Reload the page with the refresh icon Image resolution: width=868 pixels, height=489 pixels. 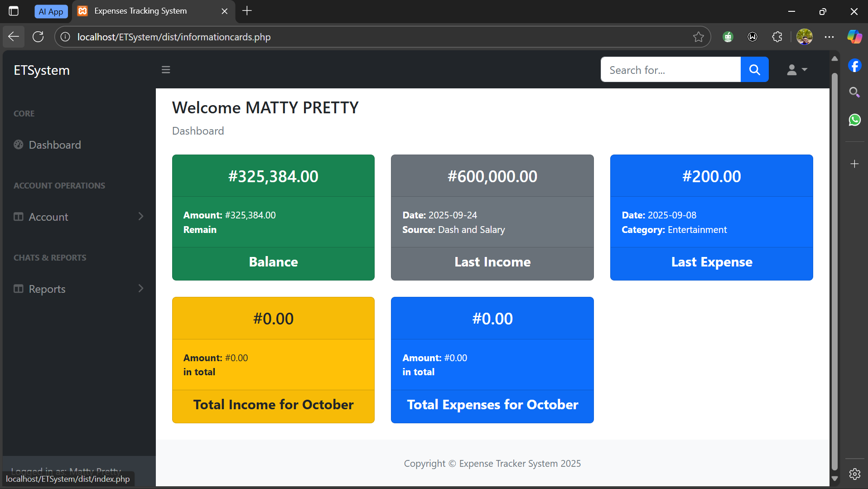click(x=38, y=37)
